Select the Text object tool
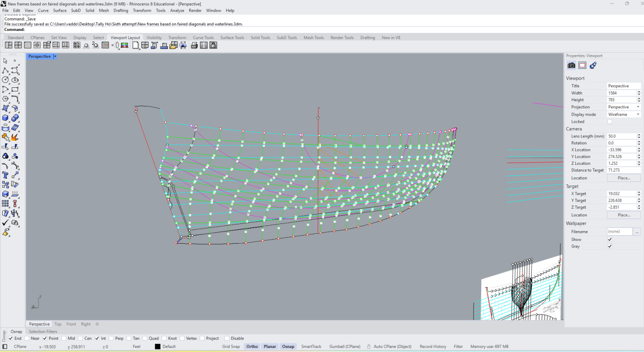This screenshot has height=352, width=644. click(5, 175)
